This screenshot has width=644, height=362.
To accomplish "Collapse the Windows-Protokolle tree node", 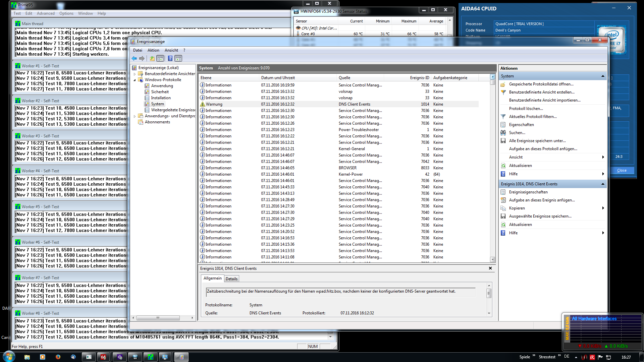I will [x=135, y=80].
